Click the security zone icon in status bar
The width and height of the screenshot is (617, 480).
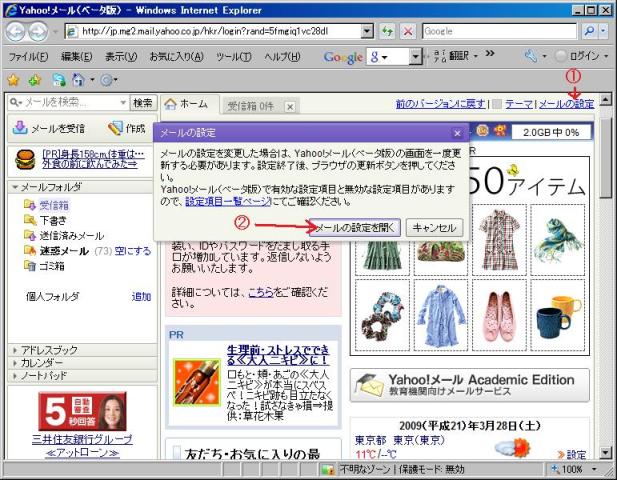click(x=327, y=469)
